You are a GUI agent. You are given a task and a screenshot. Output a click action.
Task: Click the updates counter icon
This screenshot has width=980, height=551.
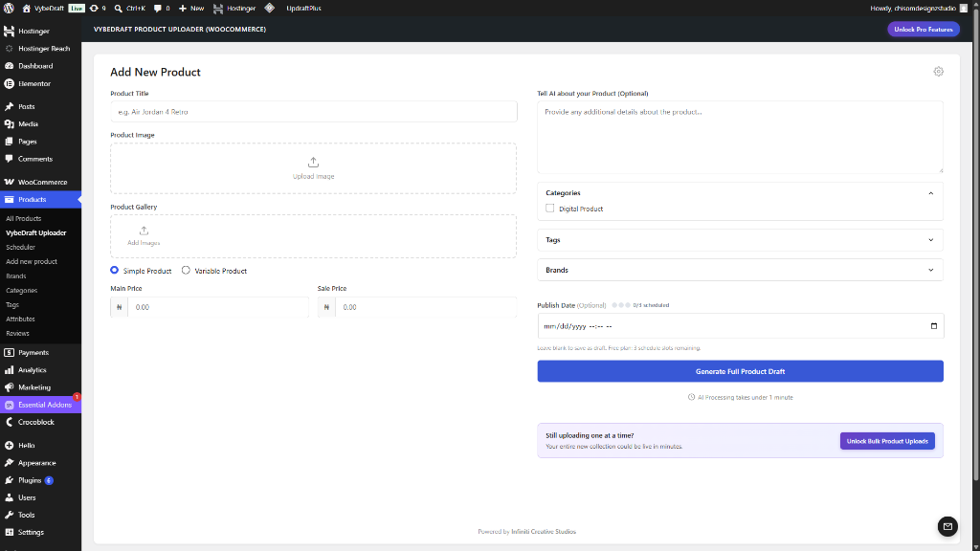click(94, 8)
